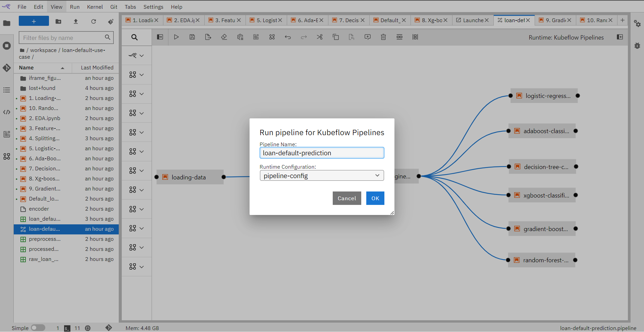
Task: Expand the third palette category chevron
Action: (x=142, y=94)
